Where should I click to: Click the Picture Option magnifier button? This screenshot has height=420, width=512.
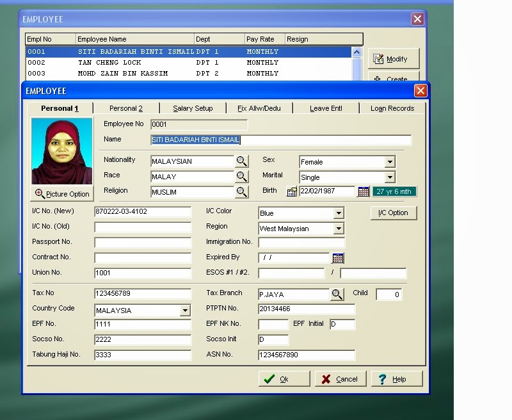click(61, 193)
